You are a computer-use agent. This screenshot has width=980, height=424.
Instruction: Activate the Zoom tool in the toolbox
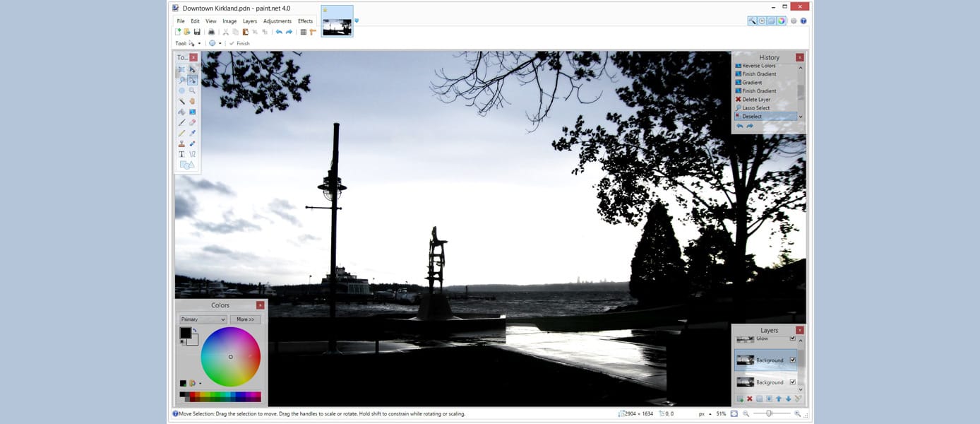point(192,91)
